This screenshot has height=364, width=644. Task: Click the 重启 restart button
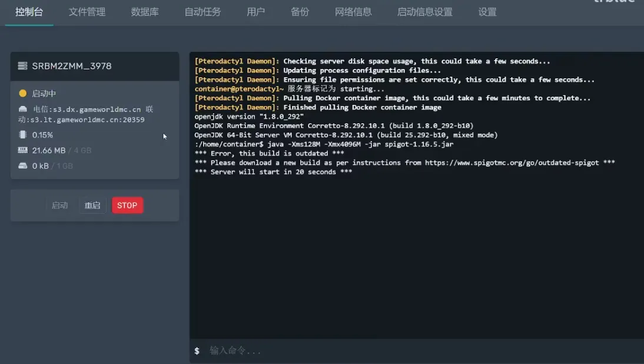point(92,206)
